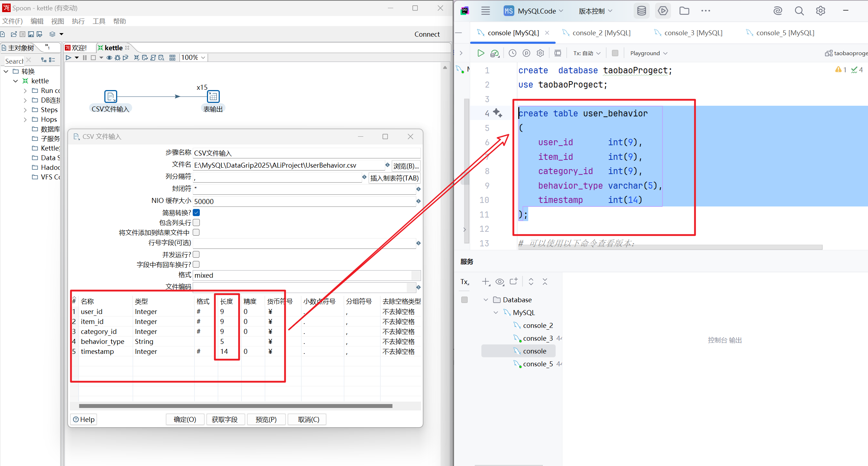
Task: Enable the 包含列头行 checkbox
Action: (196, 222)
